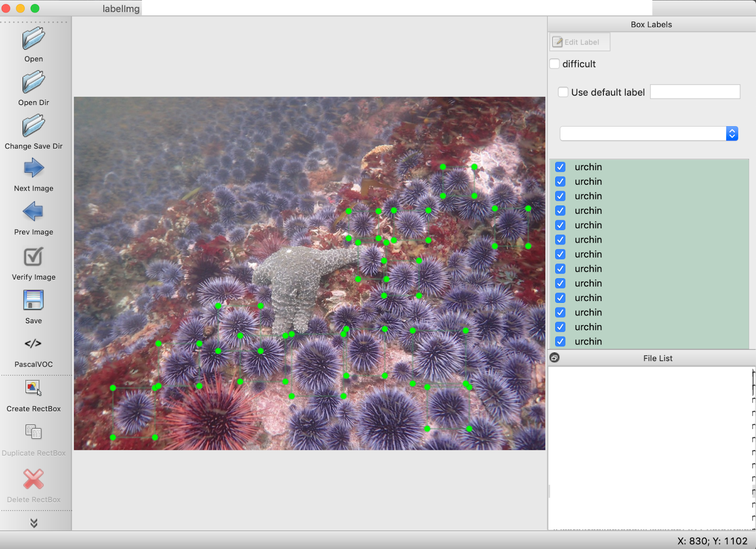Viewport: 756px width, 549px height.
Task: Maximize labelImg with the green button
Action: coord(35,9)
